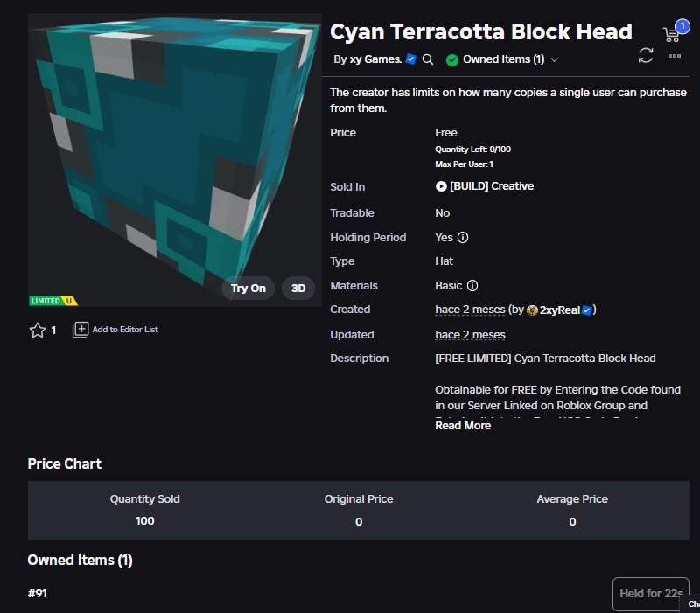Click the green owned checkmark icon
Screen dimensions: 700x613
coord(452,59)
